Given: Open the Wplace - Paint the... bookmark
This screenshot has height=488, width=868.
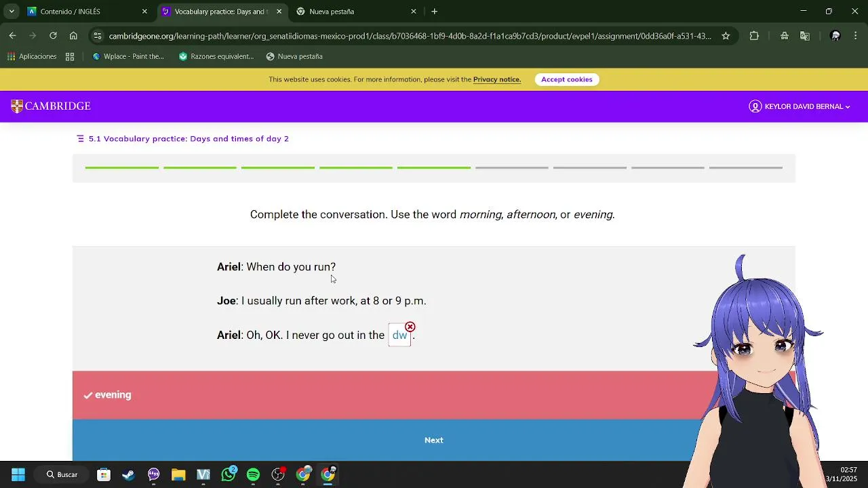Looking at the screenshot, I should coord(128,56).
